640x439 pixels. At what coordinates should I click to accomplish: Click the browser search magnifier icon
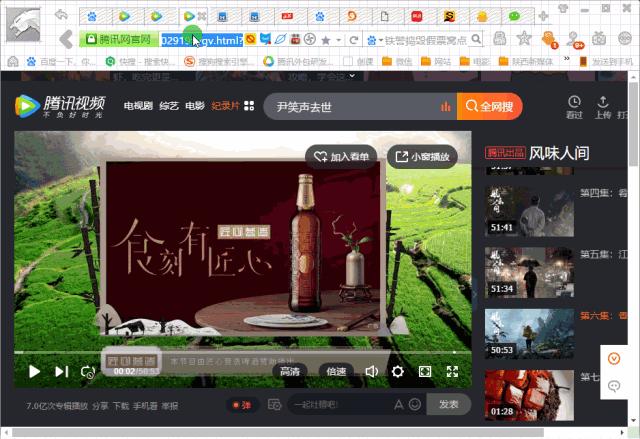(476, 39)
